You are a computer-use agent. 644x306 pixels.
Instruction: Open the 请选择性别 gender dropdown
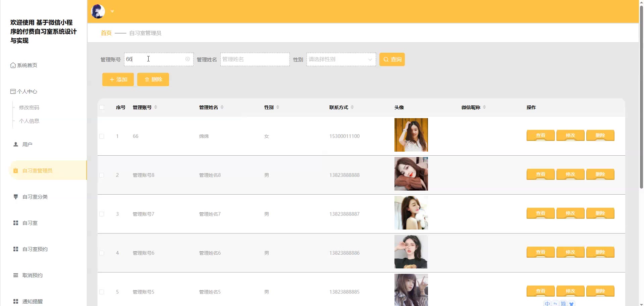click(x=341, y=59)
